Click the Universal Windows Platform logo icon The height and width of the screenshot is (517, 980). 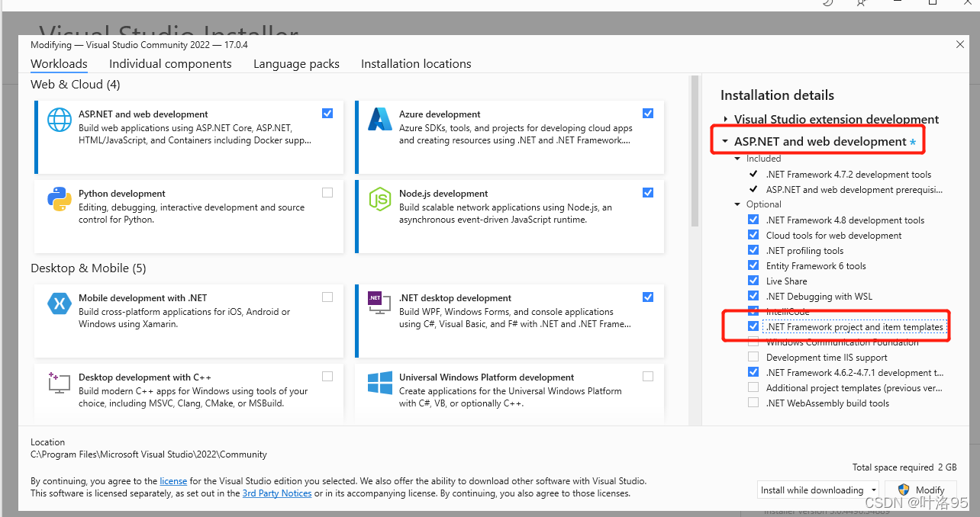tap(379, 383)
